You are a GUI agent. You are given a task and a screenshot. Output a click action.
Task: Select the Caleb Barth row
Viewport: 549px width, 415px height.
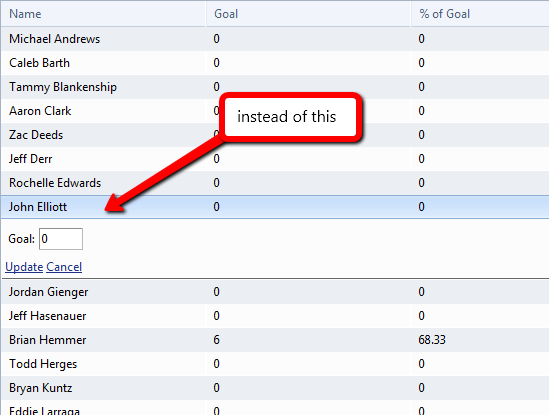coord(275,63)
